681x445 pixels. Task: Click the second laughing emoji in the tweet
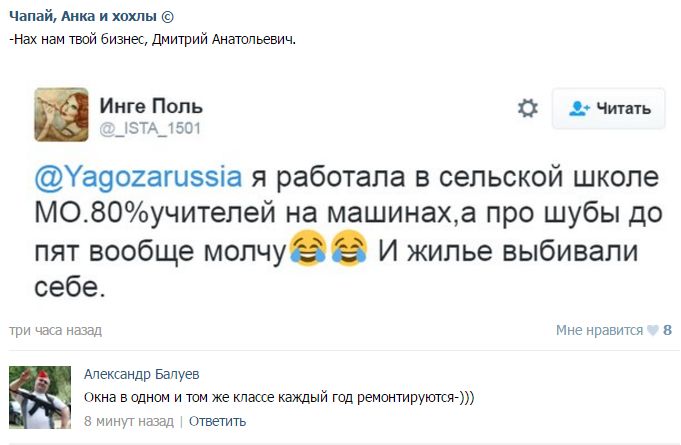coord(347,246)
